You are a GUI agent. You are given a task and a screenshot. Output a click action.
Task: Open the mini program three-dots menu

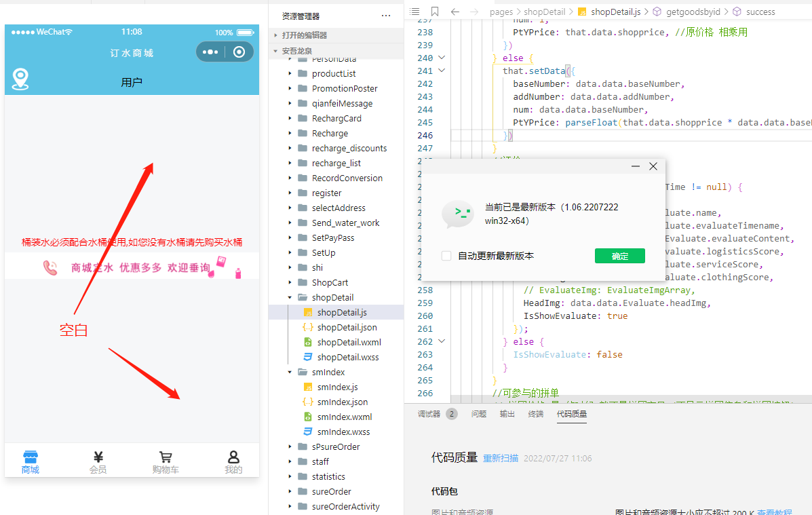(x=210, y=52)
